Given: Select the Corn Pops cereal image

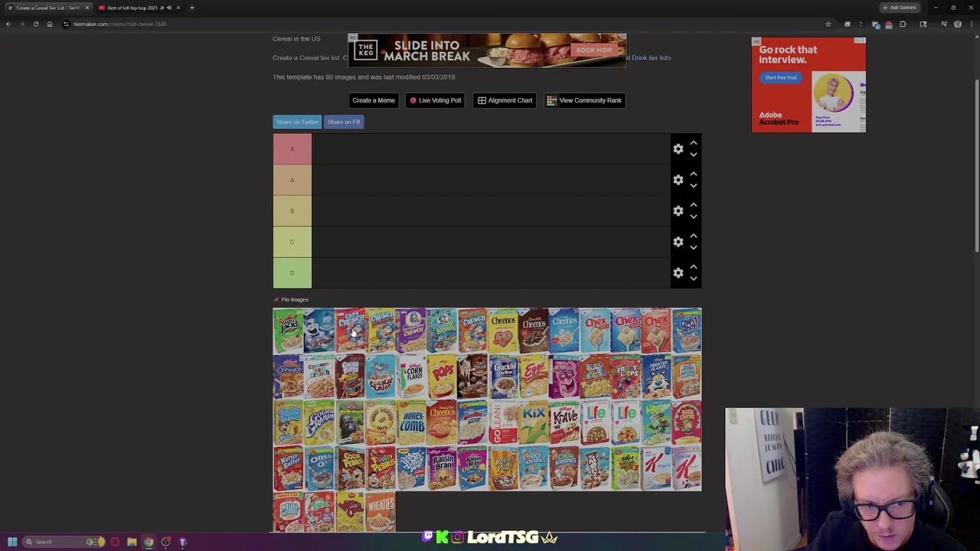Looking at the screenshot, I should (x=442, y=377).
